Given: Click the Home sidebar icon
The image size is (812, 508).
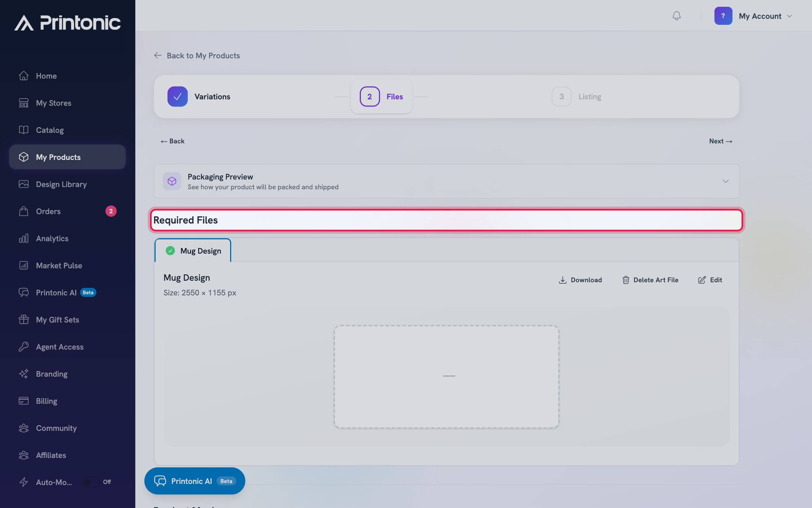Looking at the screenshot, I should point(24,76).
